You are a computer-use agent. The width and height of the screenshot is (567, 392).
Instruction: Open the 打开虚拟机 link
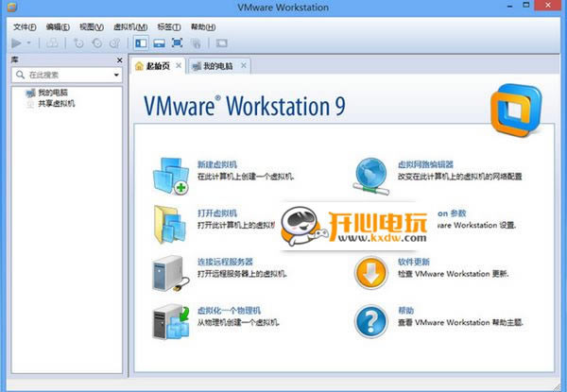point(217,213)
